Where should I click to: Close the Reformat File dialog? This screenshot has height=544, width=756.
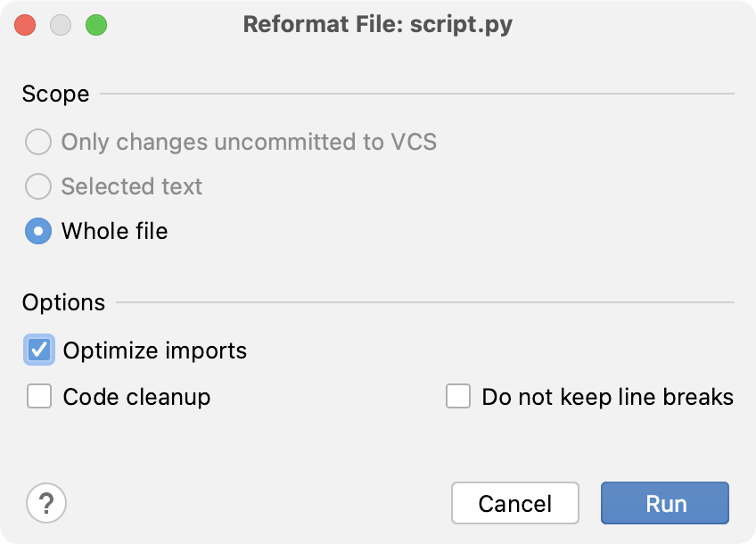pos(25,24)
